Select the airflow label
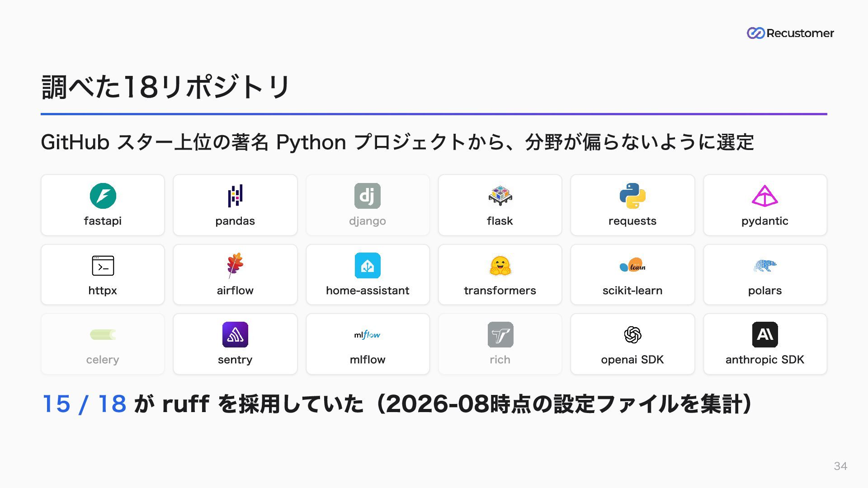The width and height of the screenshot is (868, 488). (x=235, y=291)
